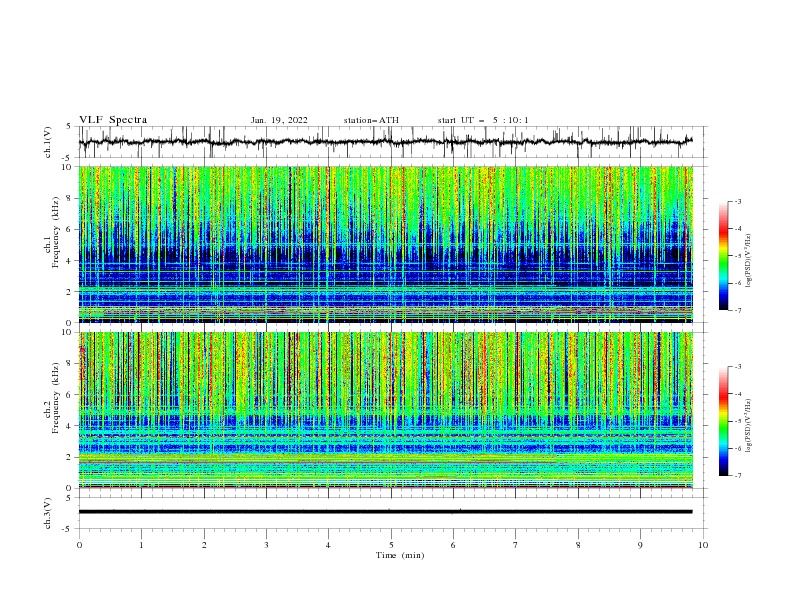Click time axis tick label "7"

tap(516, 545)
